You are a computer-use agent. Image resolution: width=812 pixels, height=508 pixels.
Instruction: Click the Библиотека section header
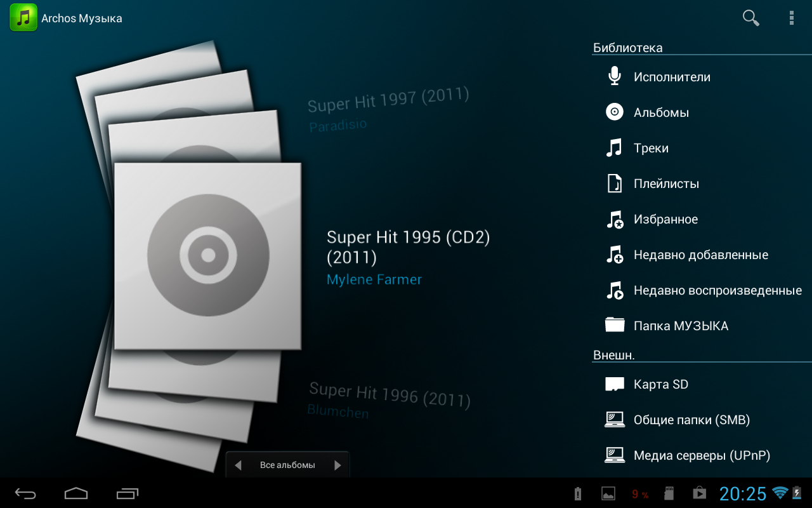(x=628, y=48)
